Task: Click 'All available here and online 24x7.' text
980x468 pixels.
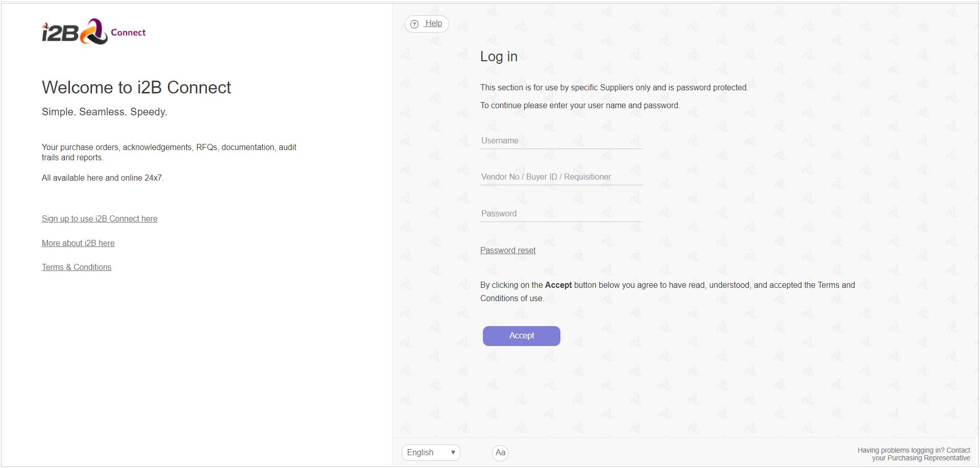Action: click(x=103, y=178)
